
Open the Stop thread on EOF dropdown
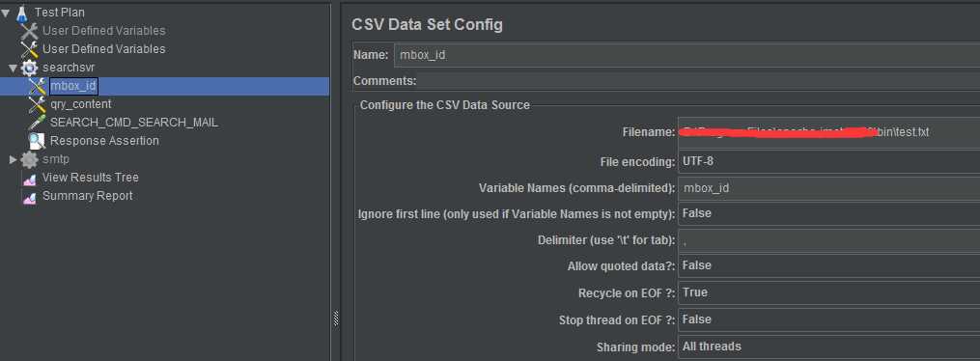(x=828, y=319)
